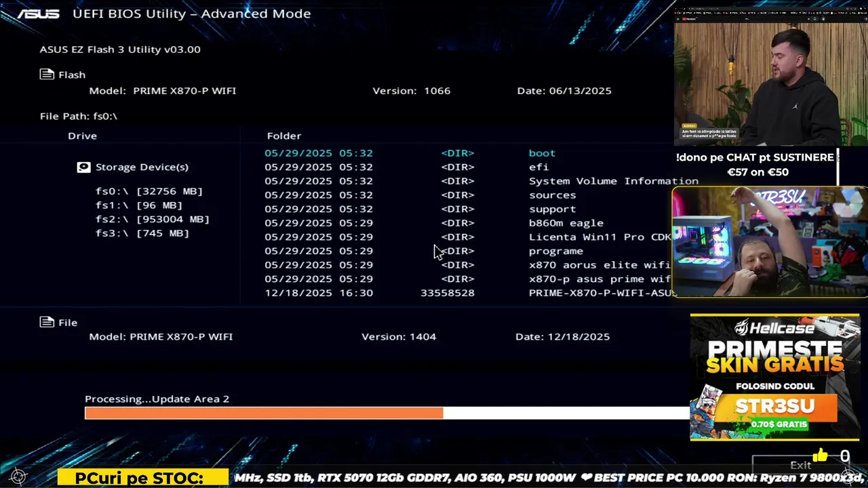Click the Drive column header

click(82, 136)
